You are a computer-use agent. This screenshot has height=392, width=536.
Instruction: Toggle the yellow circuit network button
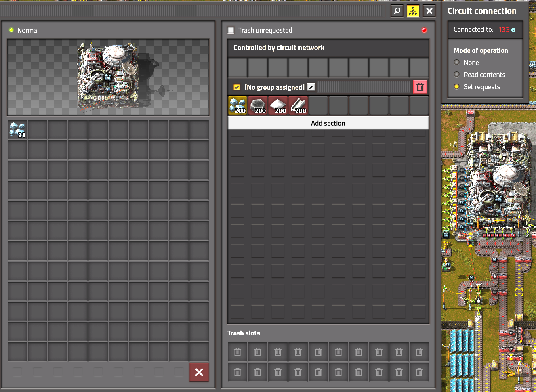pos(413,11)
